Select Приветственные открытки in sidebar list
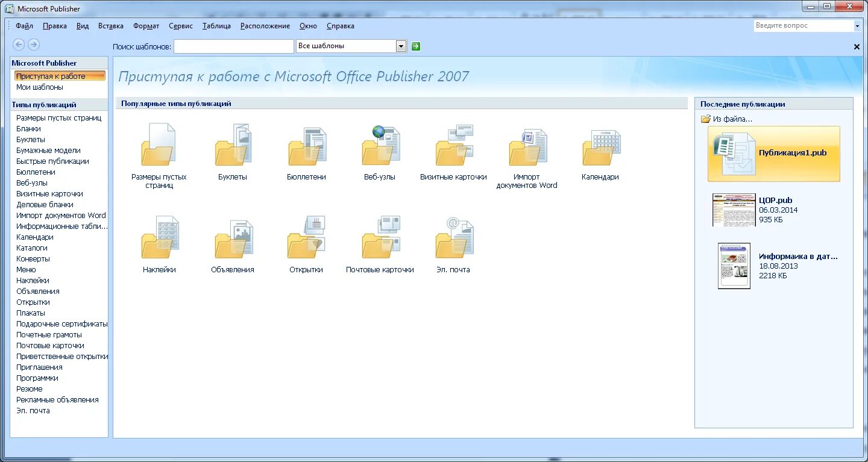The height and width of the screenshot is (462, 868). pyautogui.click(x=62, y=356)
